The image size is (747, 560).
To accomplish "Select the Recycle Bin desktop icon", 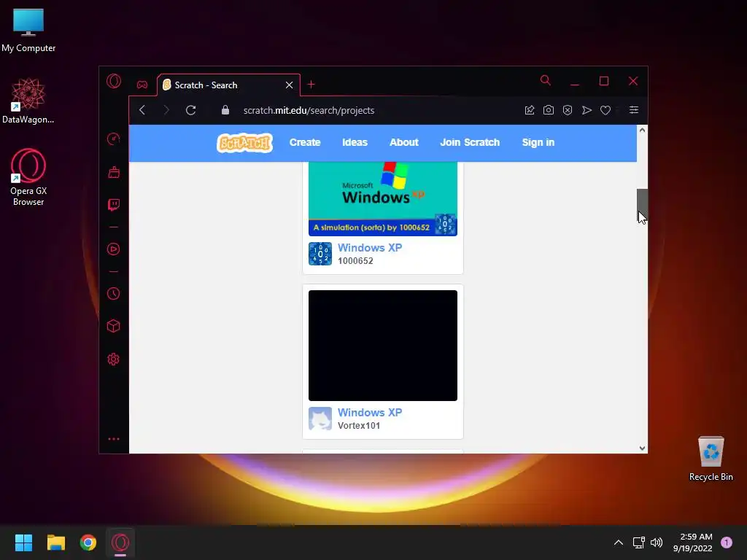I will click(x=711, y=459).
